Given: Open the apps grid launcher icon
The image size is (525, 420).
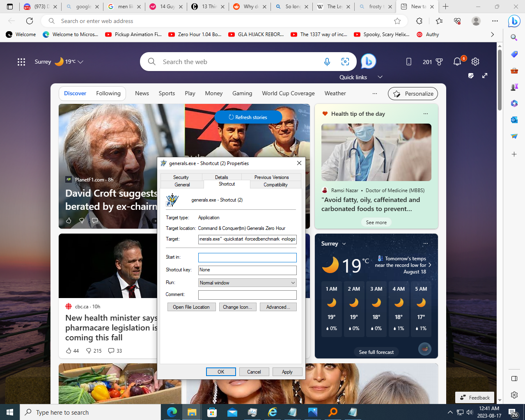Looking at the screenshot, I should [21, 62].
